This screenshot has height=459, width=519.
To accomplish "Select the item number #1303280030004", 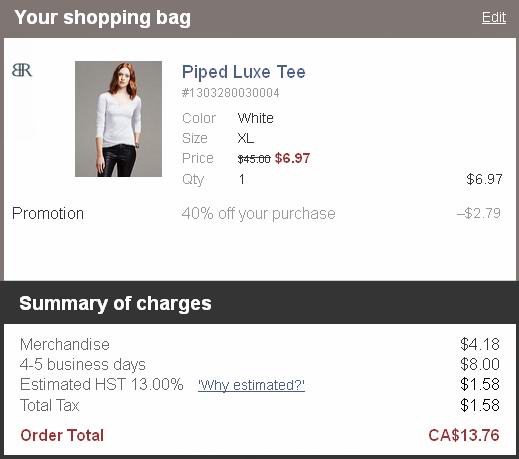I will [230, 93].
